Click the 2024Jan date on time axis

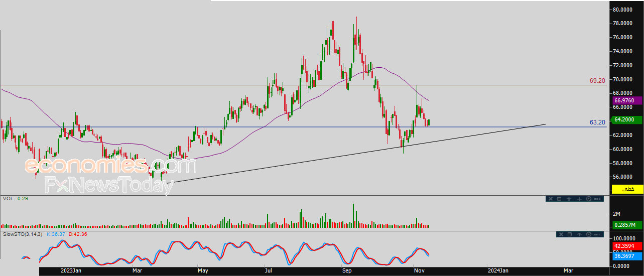[499, 270]
